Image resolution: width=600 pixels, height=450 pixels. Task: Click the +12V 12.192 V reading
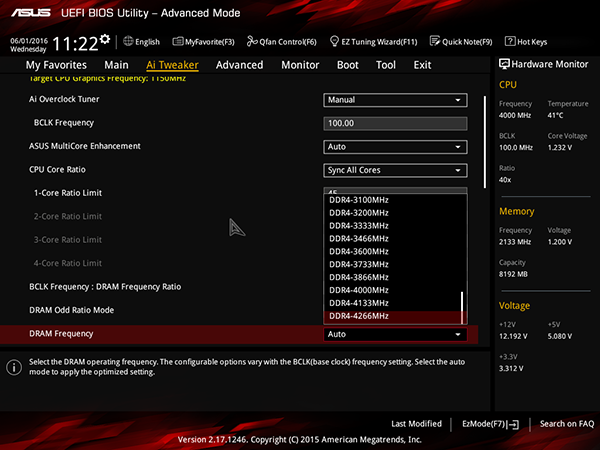(x=513, y=336)
